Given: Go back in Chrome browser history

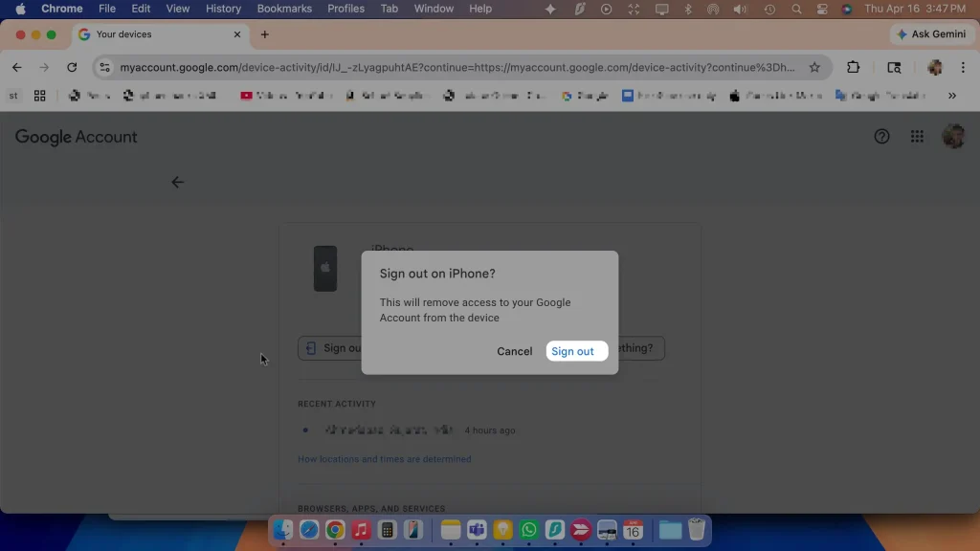Looking at the screenshot, I should click(17, 68).
